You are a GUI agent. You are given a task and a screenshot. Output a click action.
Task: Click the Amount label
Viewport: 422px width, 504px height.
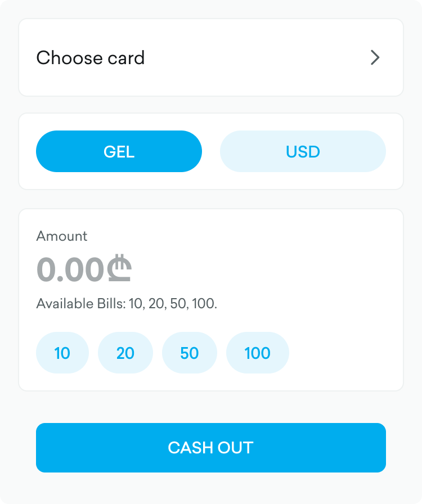(62, 236)
